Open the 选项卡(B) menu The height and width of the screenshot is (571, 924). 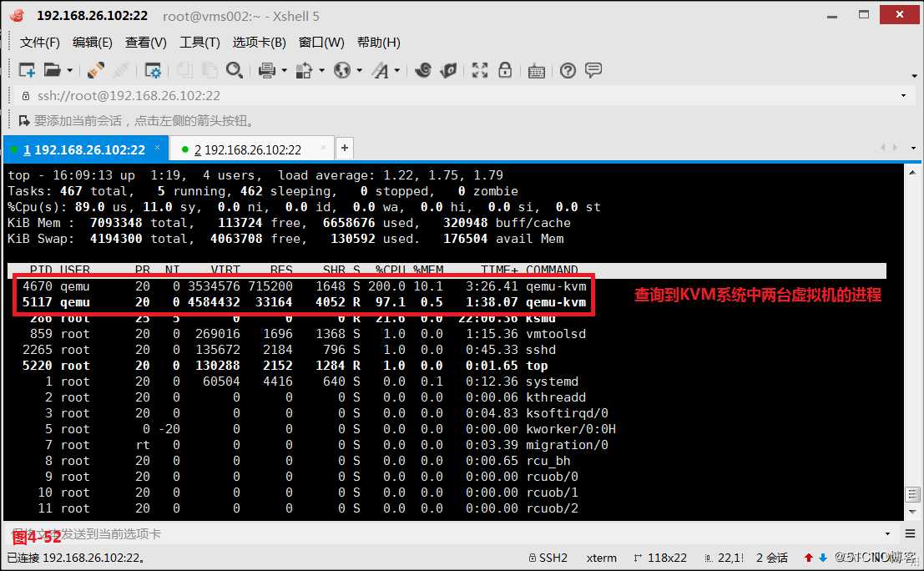point(259,43)
